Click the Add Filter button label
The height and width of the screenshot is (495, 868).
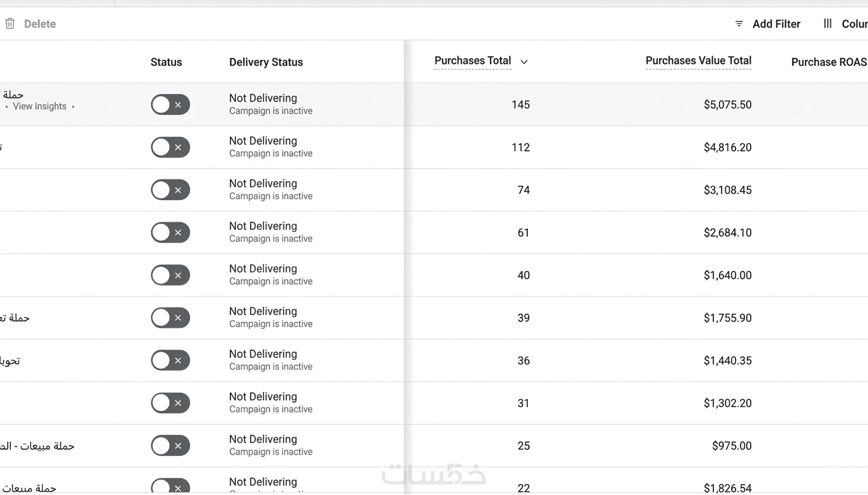[776, 24]
